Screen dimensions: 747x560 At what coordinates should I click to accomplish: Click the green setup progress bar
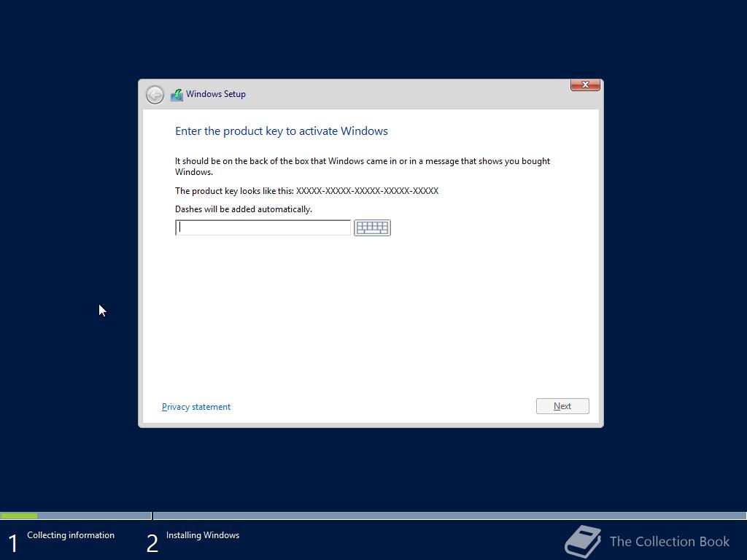[x=19, y=516]
